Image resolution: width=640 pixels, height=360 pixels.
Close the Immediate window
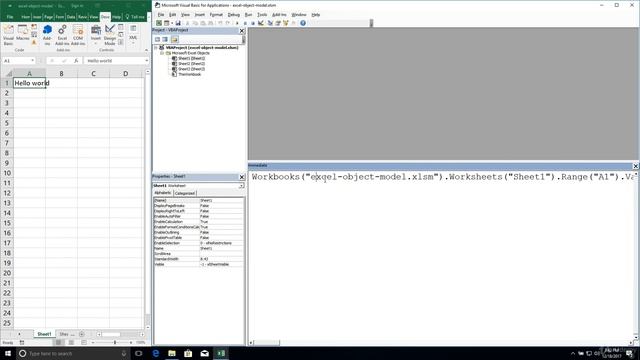click(x=636, y=166)
